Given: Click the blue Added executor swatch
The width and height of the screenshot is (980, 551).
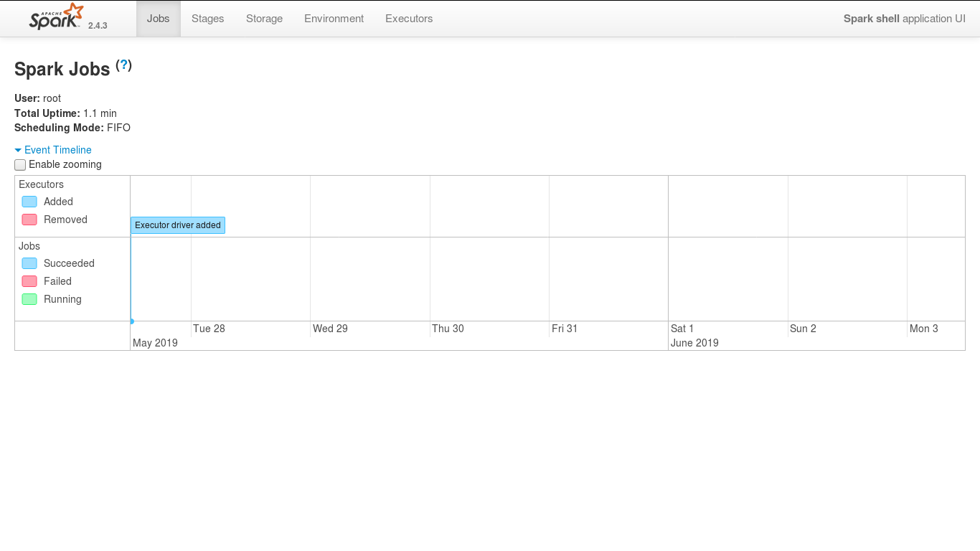Looking at the screenshot, I should [x=29, y=202].
